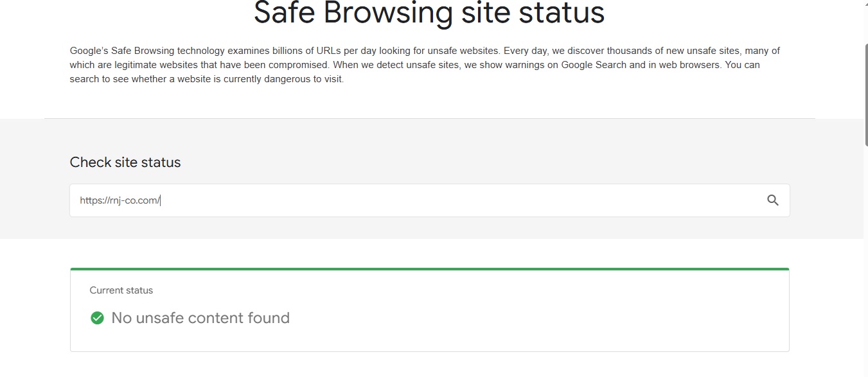Image resolution: width=868 pixels, height=377 pixels.
Task: Click the Current status label
Action: click(121, 290)
